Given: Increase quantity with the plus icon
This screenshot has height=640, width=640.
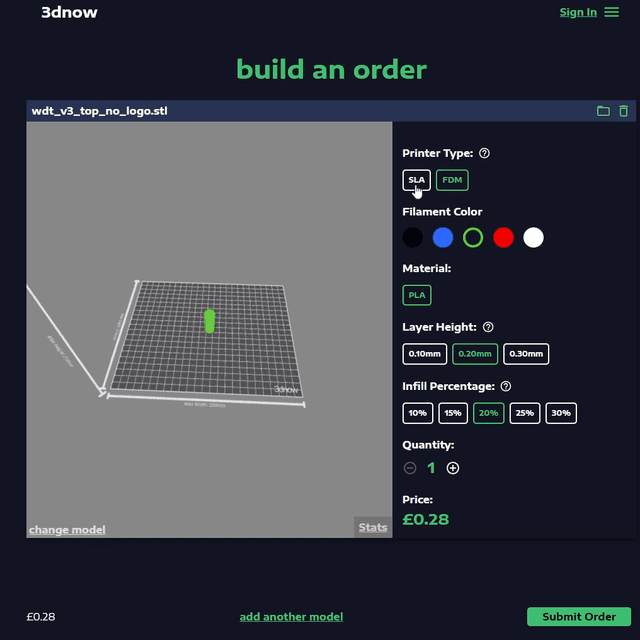Looking at the screenshot, I should click(453, 468).
